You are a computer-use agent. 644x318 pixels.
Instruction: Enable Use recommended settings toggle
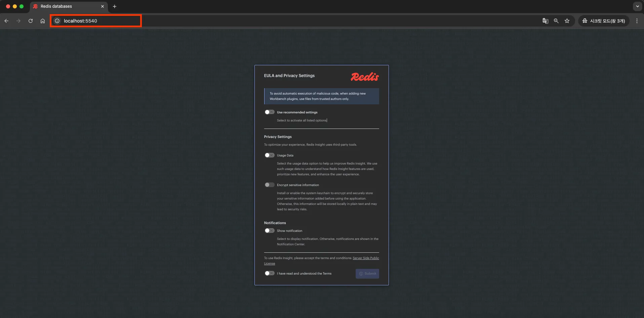pyautogui.click(x=270, y=112)
